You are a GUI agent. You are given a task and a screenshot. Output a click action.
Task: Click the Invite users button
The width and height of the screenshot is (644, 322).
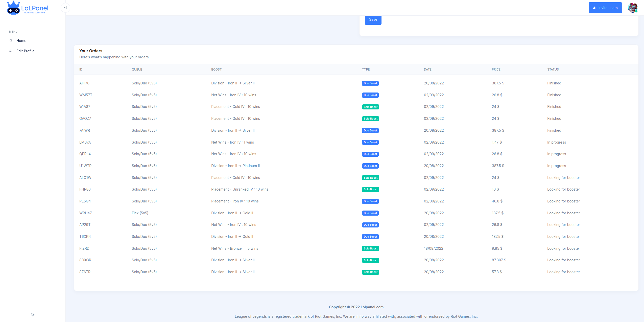click(x=605, y=8)
